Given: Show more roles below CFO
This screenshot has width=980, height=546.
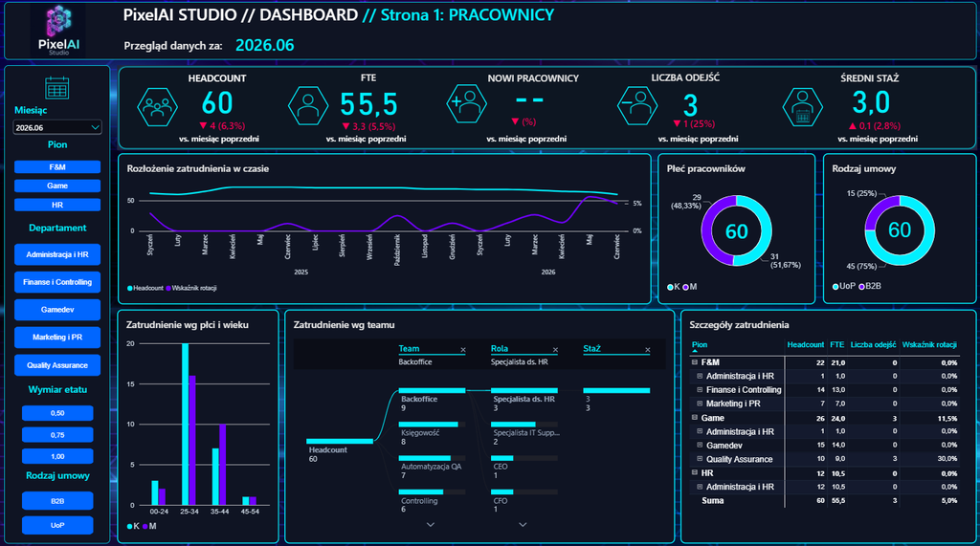Looking at the screenshot, I should (x=523, y=525).
